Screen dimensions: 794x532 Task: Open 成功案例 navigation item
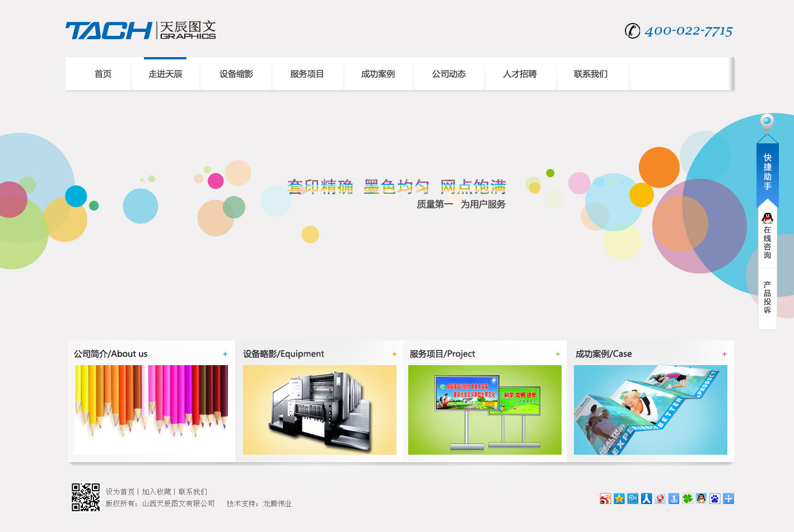[378, 74]
